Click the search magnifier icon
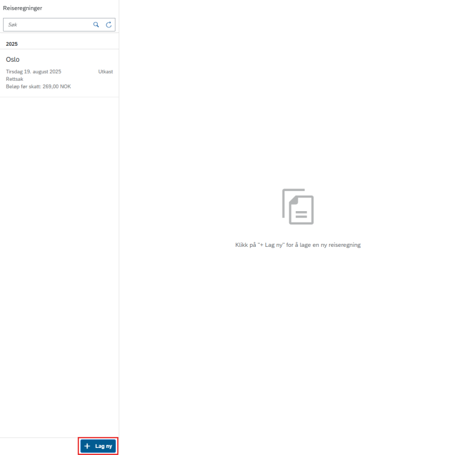The image size is (476, 455). [96, 24]
